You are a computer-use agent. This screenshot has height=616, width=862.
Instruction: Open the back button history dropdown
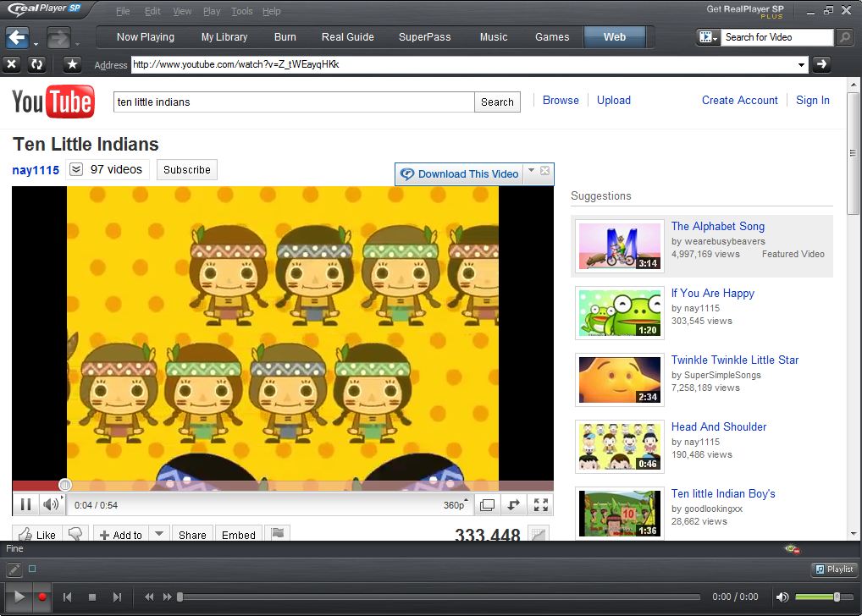tap(36, 44)
